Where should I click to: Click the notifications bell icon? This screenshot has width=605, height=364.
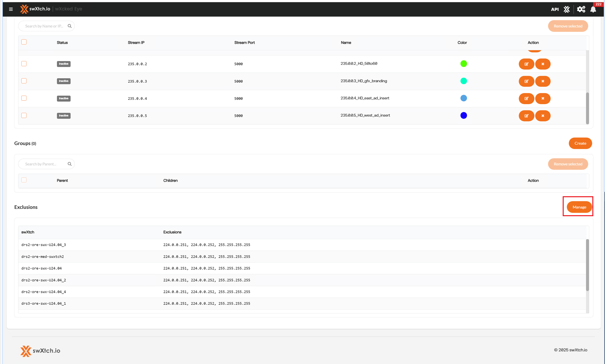point(593,9)
